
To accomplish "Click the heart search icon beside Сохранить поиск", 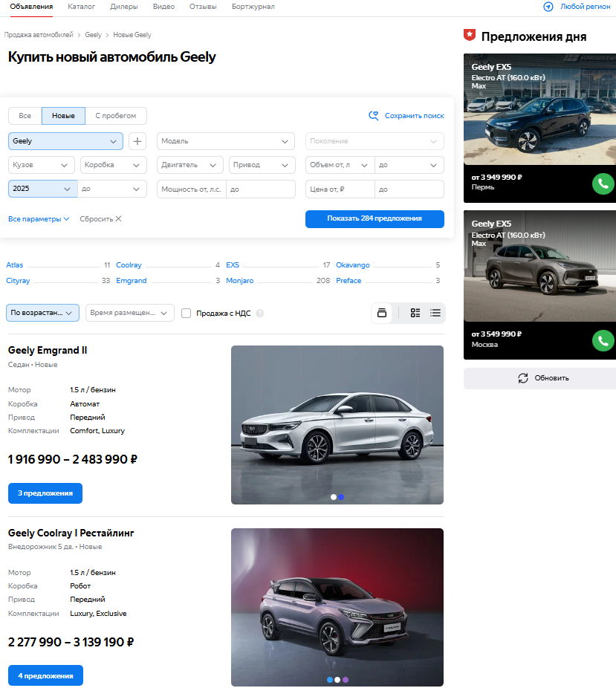I will tap(373, 115).
